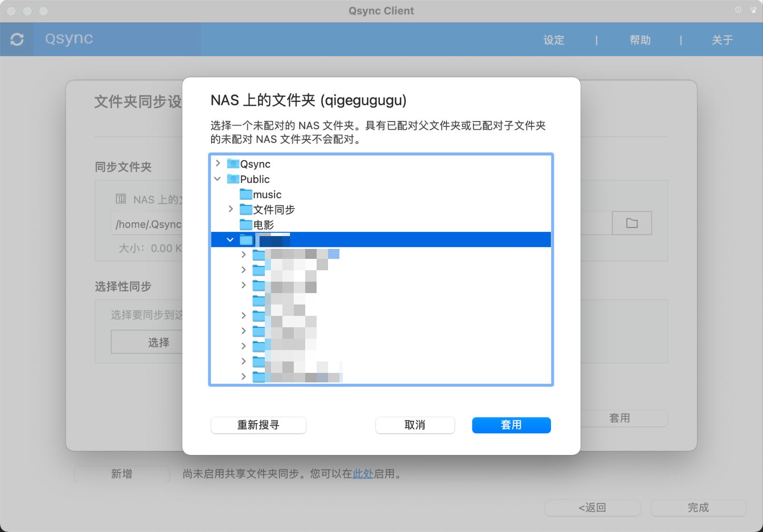The width and height of the screenshot is (763, 532).
Task: Open the 设定 menu
Action: (553, 40)
